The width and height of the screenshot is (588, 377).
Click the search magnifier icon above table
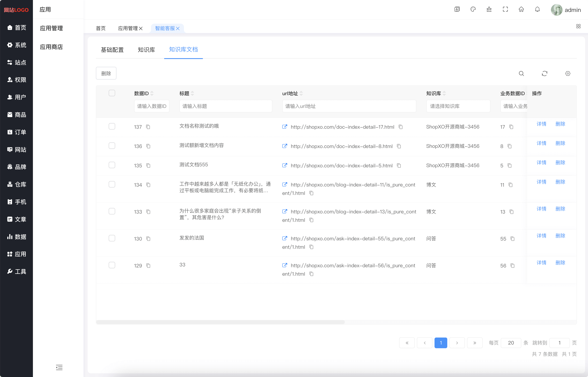tap(521, 73)
